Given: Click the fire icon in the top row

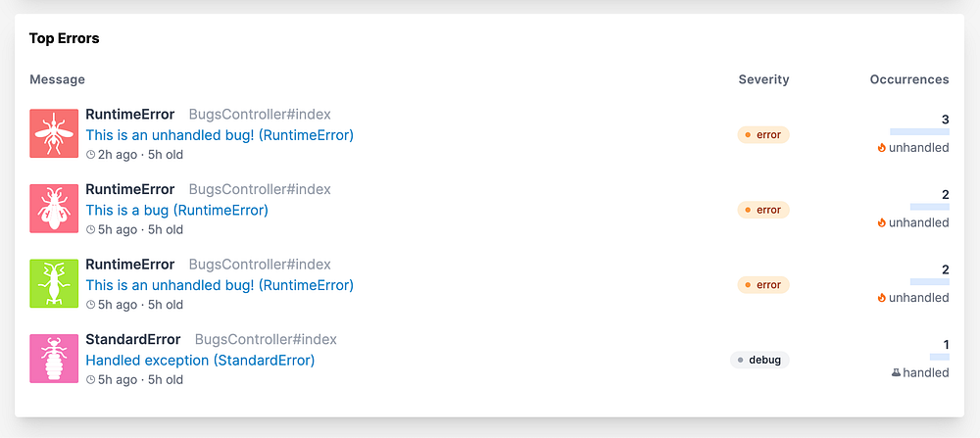Looking at the screenshot, I should [882, 148].
